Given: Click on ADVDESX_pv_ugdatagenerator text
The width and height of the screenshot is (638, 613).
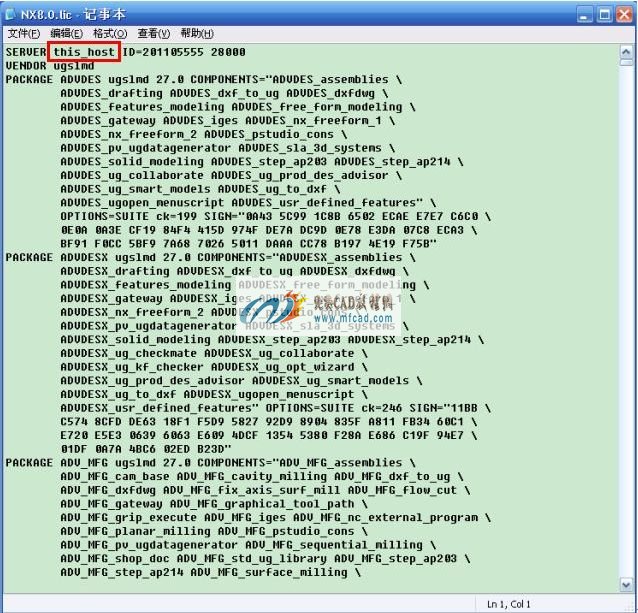Looking at the screenshot, I should pos(149,326).
